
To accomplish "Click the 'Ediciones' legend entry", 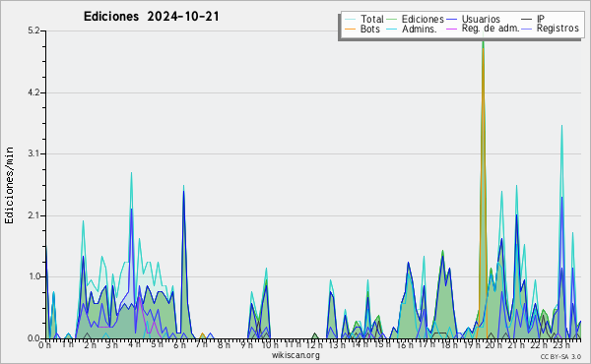I will point(423,19).
